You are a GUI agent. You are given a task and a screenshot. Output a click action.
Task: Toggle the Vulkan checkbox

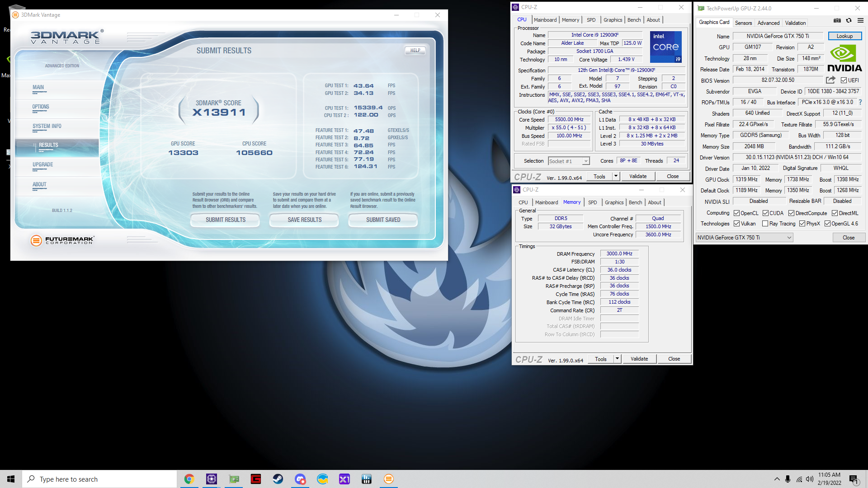point(736,224)
